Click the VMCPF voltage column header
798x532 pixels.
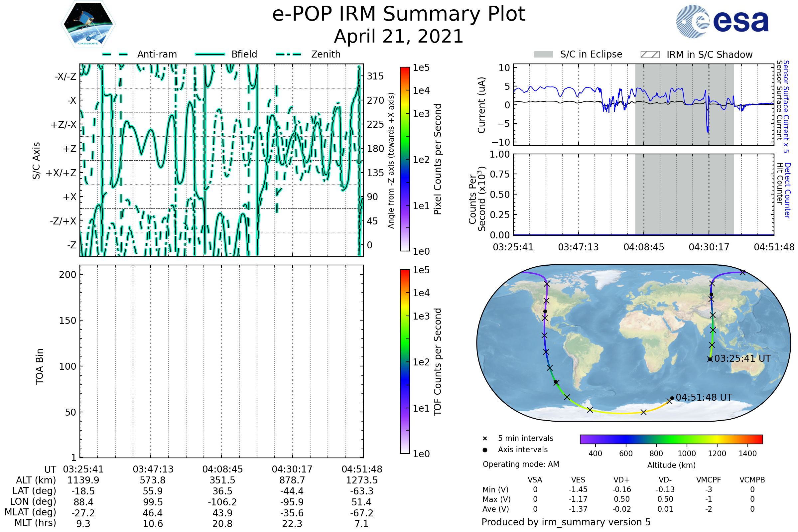(709, 480)
